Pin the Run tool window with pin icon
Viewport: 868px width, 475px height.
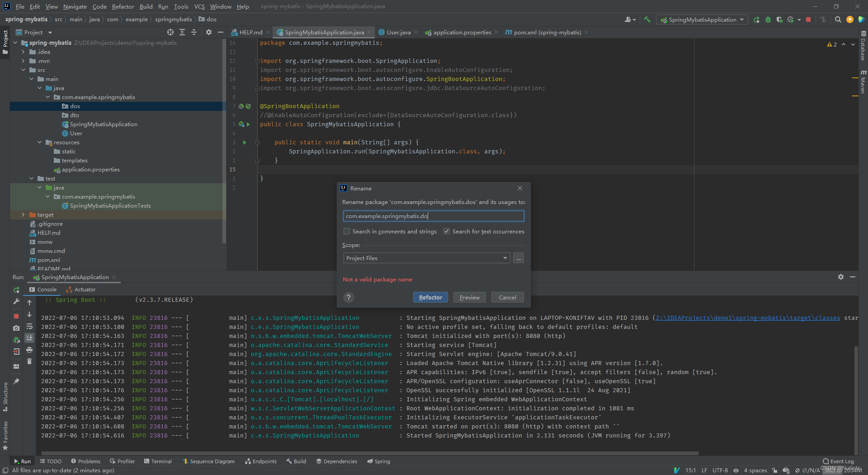16,380
